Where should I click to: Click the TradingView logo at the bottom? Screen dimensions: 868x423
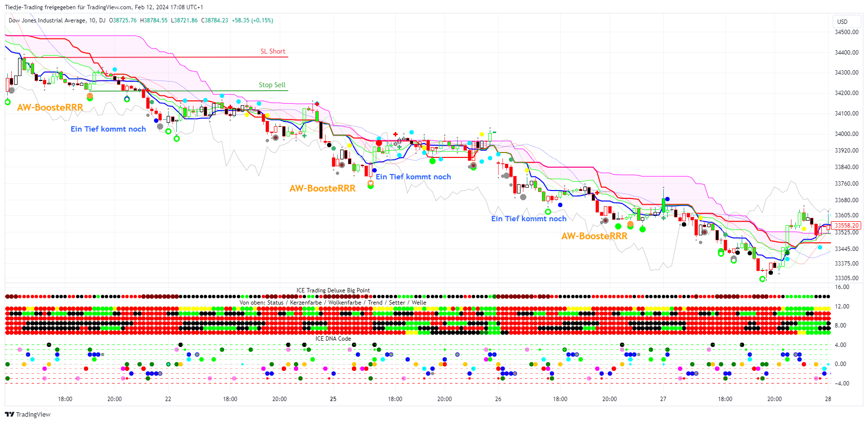pos(28,415)
